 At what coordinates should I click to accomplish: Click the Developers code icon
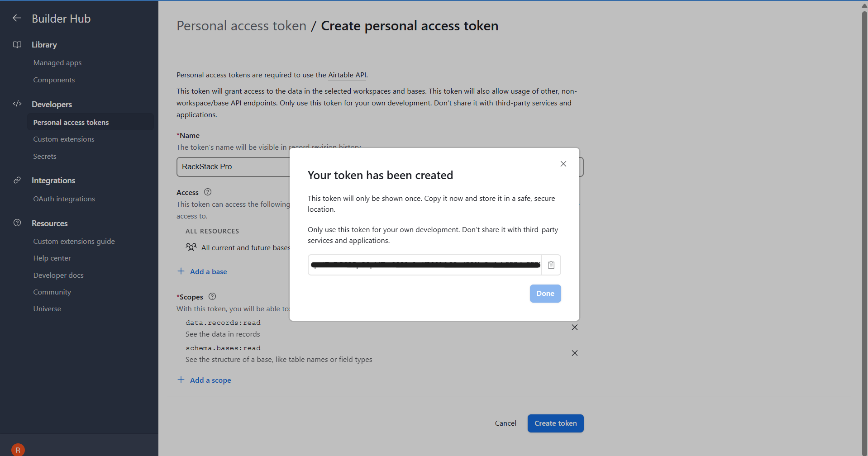click(x=17, y=104)
